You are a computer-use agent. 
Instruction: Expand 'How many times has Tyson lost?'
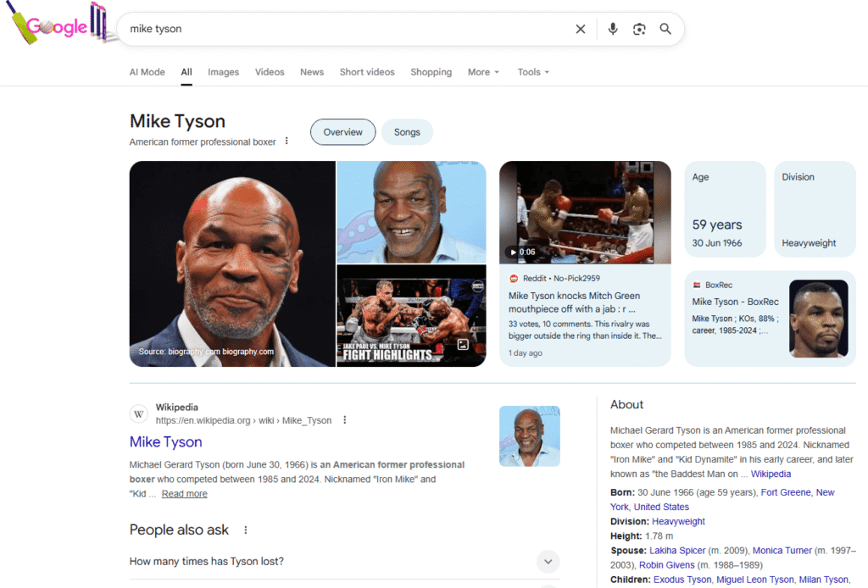click(548, 562)
